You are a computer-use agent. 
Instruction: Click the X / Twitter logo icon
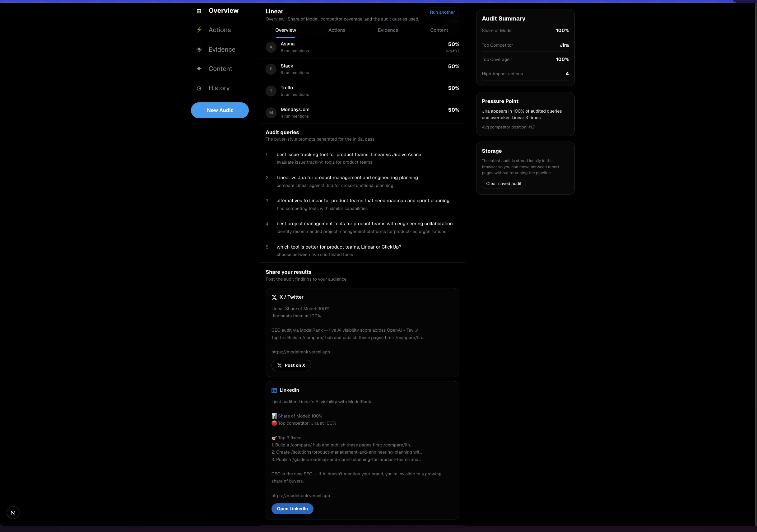click(274, 297)
